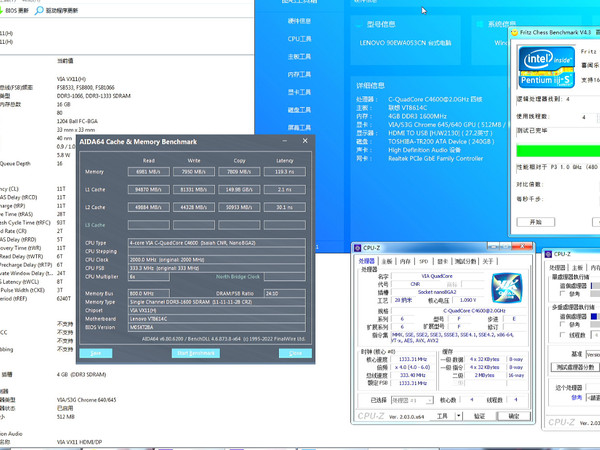Viewport: 600px width, 450px height.
Task: Open the 参考 processor selection dropdown
Action: [593, 398]
